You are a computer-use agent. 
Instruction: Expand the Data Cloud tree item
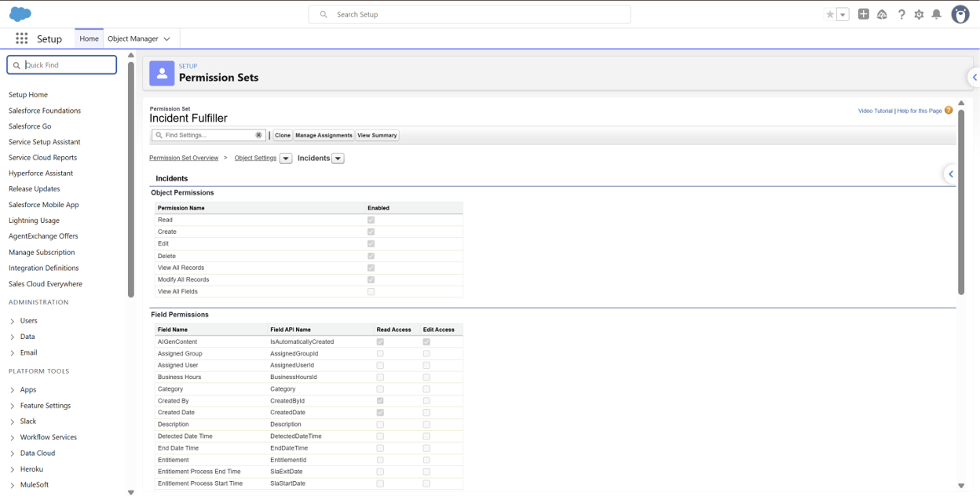coord(13,454)
